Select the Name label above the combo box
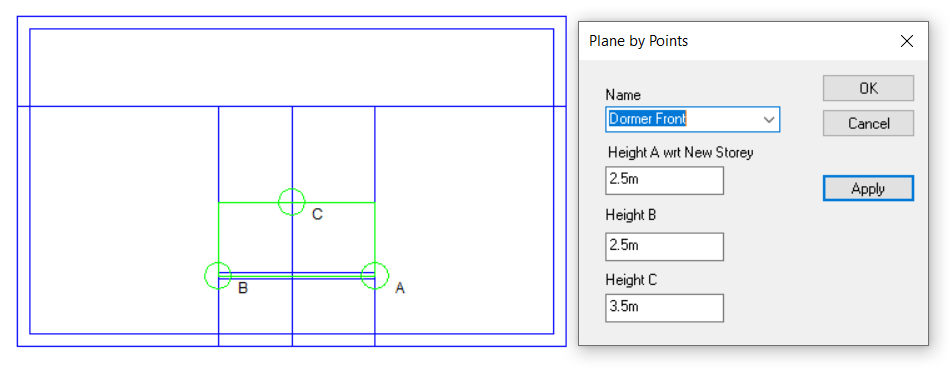The height and width of the screenshot is (381, 949). tap(623, 95)
